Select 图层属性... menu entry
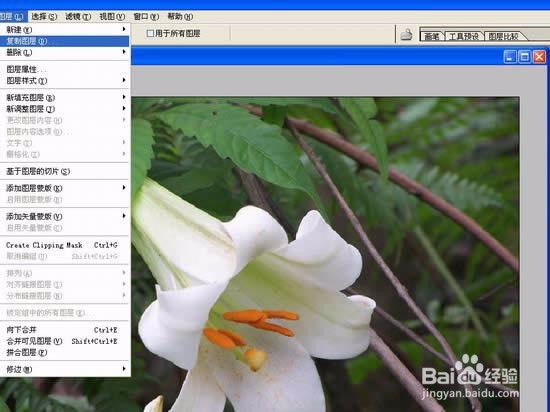Viewport: 550px width, 412px height. tap(65, 69)
